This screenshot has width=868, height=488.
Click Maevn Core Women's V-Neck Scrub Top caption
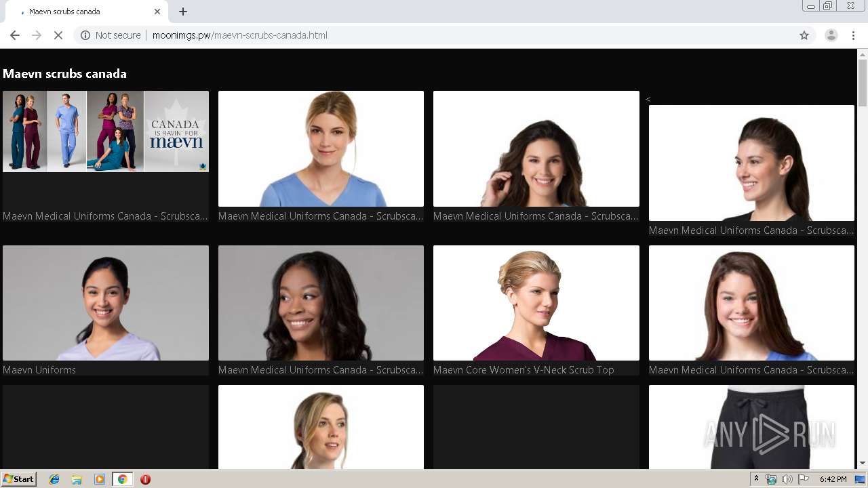click(x=524, y=370)
